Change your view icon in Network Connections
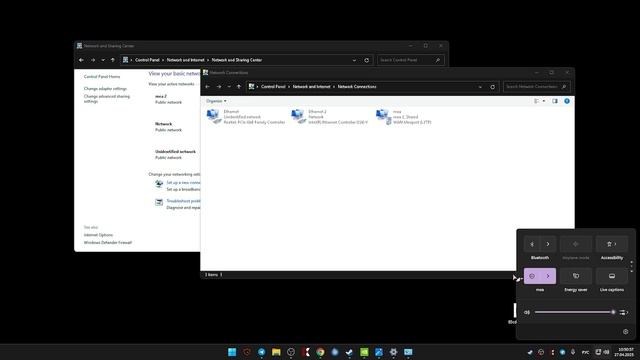Viewport: 640px width, 360px height. [536, 101]
